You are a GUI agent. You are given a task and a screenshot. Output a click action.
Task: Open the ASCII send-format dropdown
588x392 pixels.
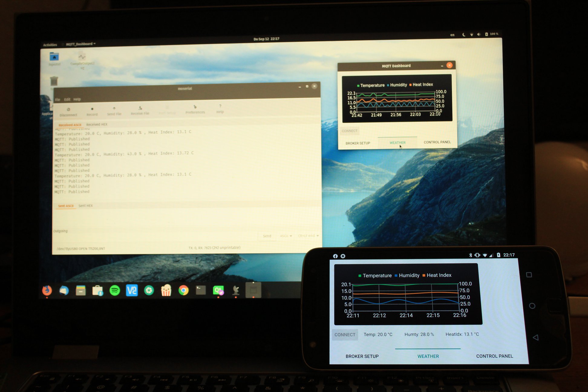point(286,236)
